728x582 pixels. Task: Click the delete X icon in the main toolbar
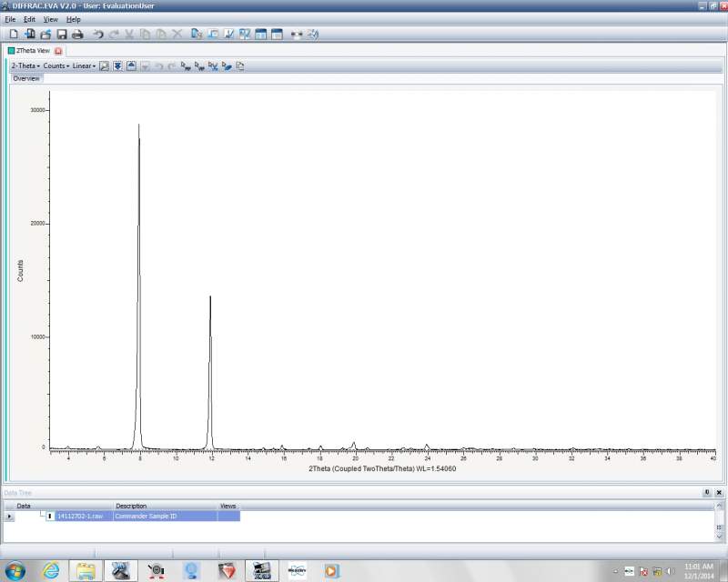[177, 34]
